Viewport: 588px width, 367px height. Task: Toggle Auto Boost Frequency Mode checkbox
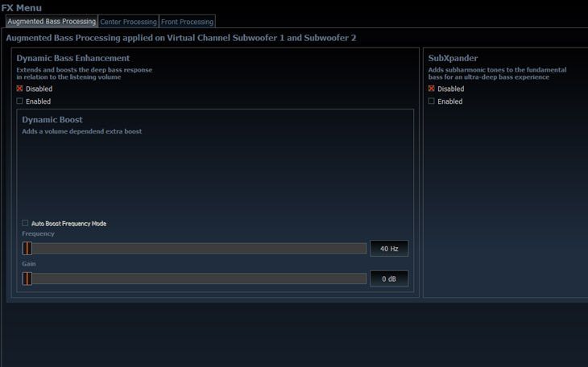tap(25, 223)
